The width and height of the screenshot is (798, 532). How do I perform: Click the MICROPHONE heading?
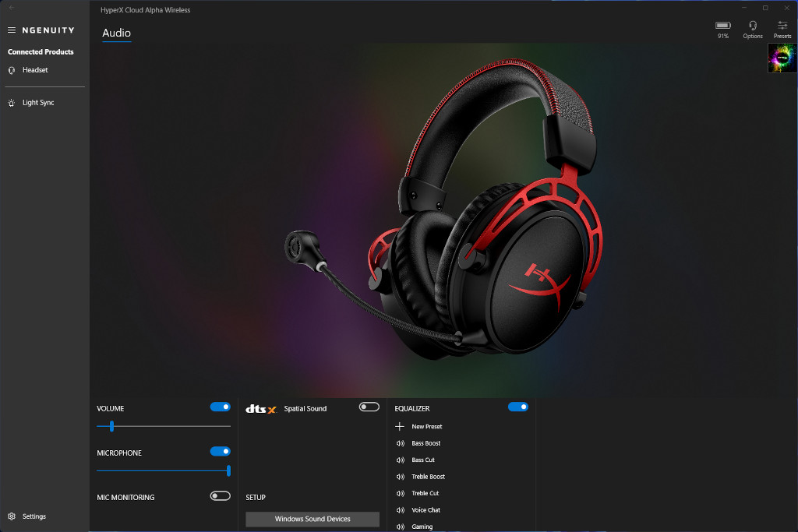pos(119,453)
